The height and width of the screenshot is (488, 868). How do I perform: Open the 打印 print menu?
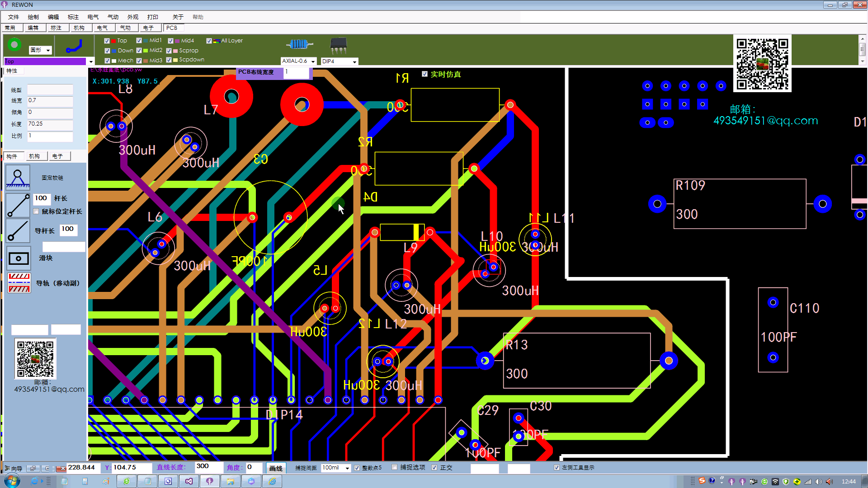pos(153,17)
